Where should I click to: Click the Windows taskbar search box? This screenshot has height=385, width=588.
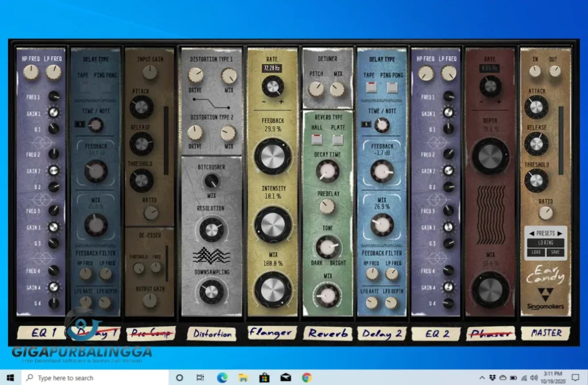coord(95,378)
